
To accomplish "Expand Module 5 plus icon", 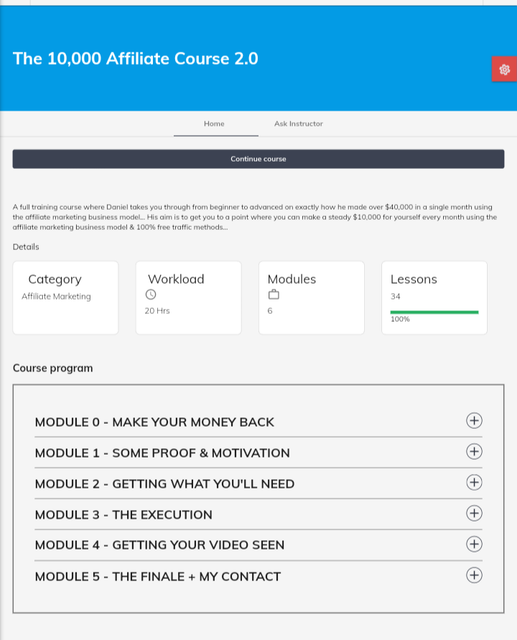I will (474, 575).
